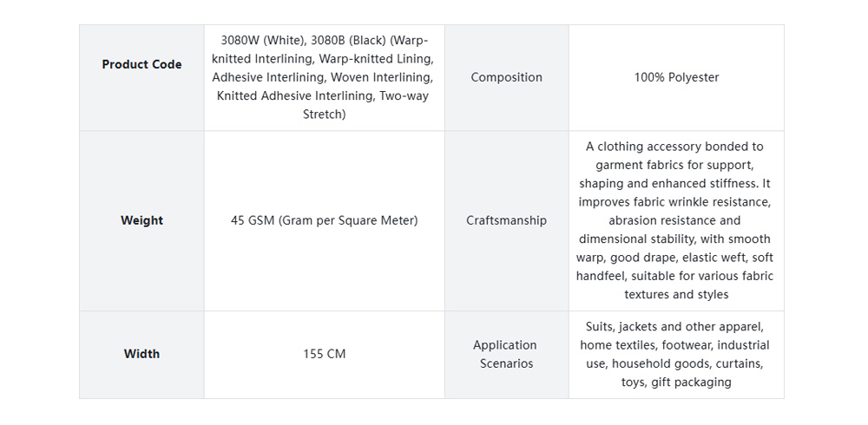Click the Composition label cell
Screen dimensions: 868x425
pyautogui.click(x=506, y=77)
